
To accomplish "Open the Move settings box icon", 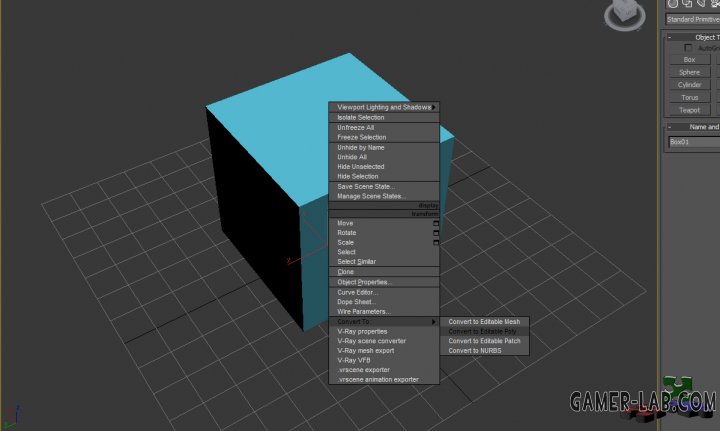I will point(436,223).
